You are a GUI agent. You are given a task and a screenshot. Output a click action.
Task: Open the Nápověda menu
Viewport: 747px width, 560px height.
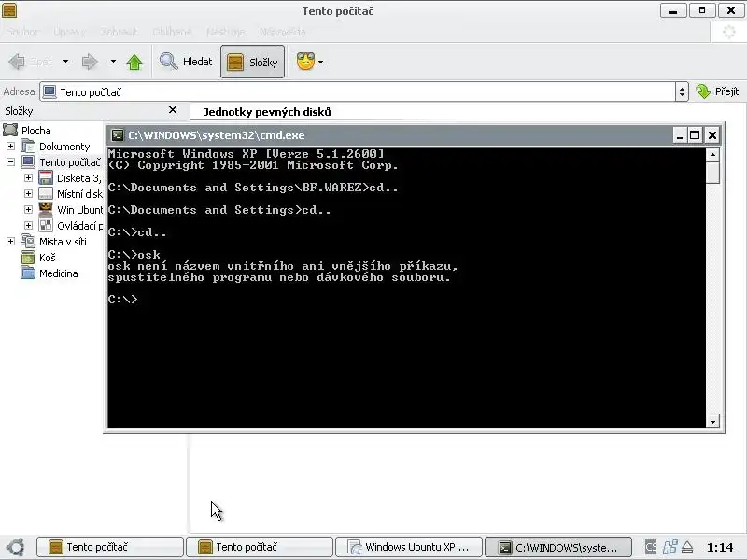coord(283,32)
